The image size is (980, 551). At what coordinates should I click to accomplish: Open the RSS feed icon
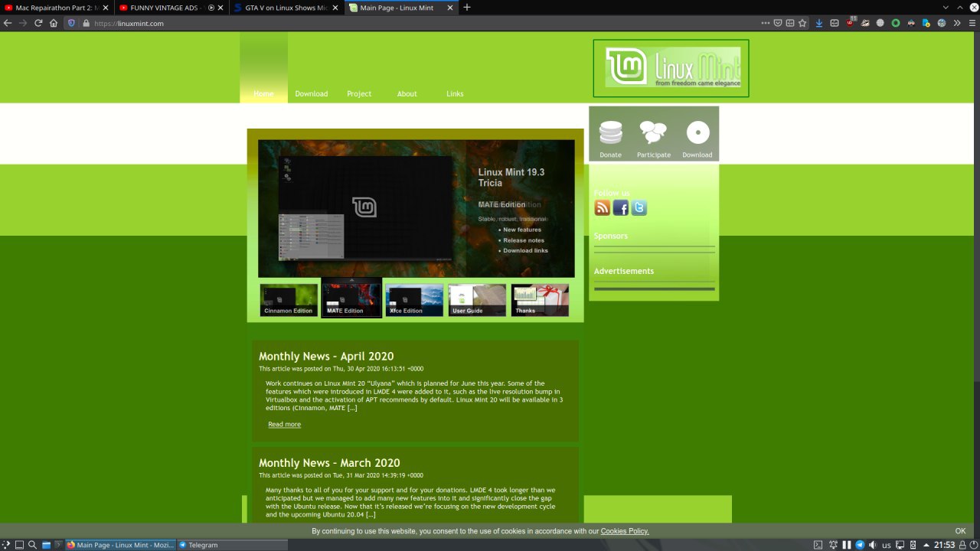click(x=603, y=207)
